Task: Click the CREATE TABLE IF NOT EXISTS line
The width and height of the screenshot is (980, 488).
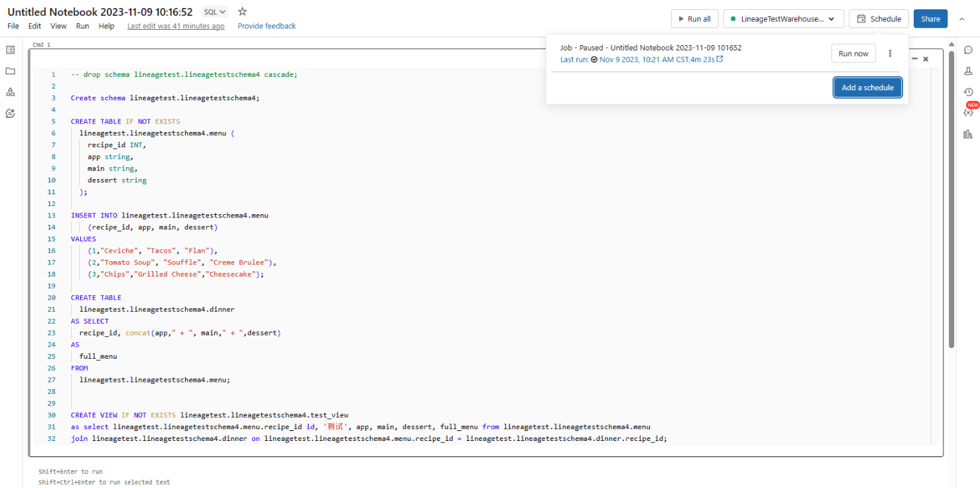Action: [125, 121]
